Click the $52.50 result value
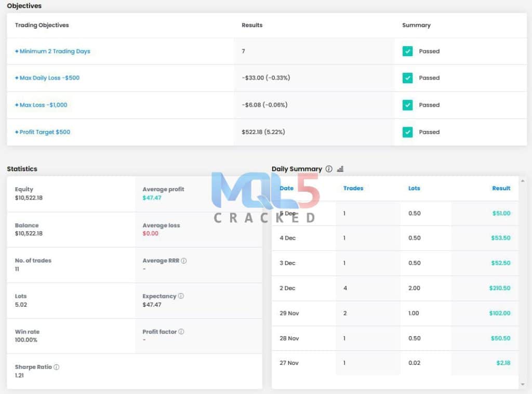 coord(501,263)
